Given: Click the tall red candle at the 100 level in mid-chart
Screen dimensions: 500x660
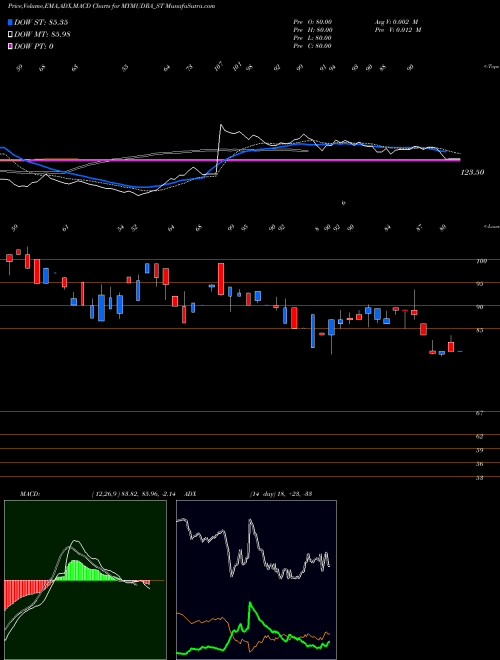Looking at the screenshot, I should pyautogui.click(x=221, y=279).
